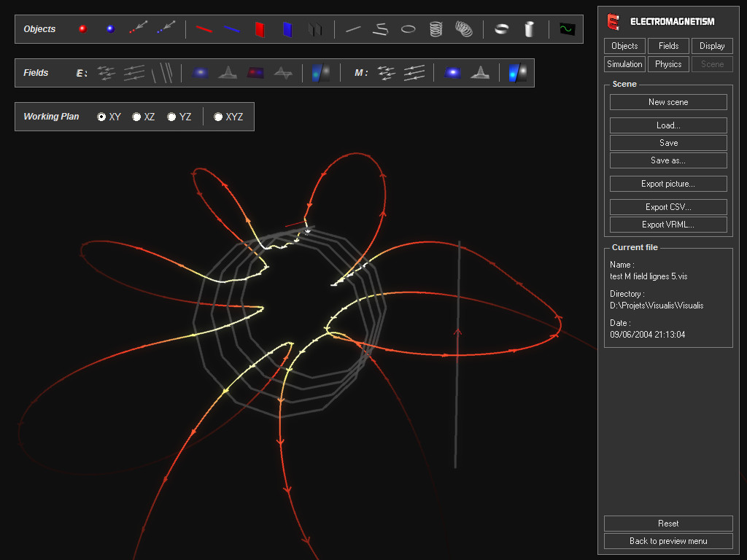Export the scene as CSV

point(667,206)
